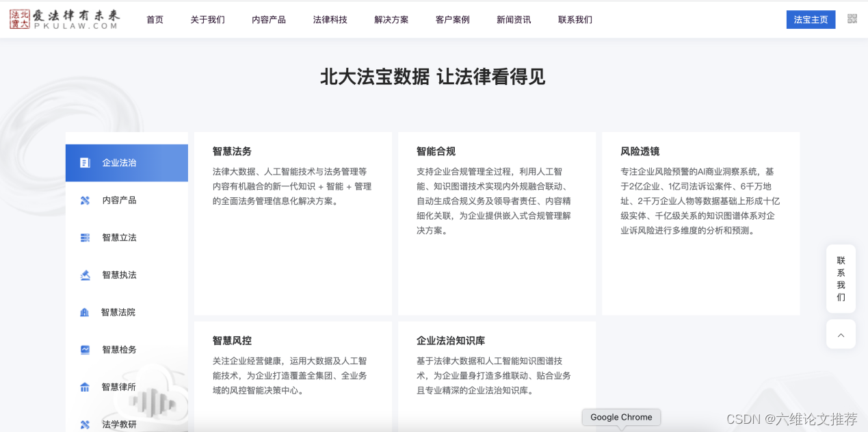Select the 内容产品 sidebar tab
The width and height of the screenshot is (868, 432).
pyautogui.click(x=127, y=201)
